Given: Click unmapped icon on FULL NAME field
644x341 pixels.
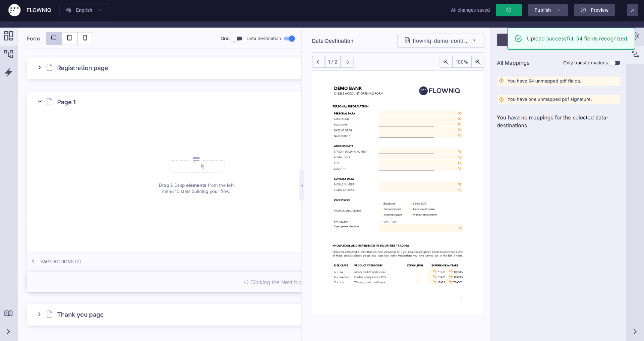Looking at the screenshot, I should (x=460, y=124).
